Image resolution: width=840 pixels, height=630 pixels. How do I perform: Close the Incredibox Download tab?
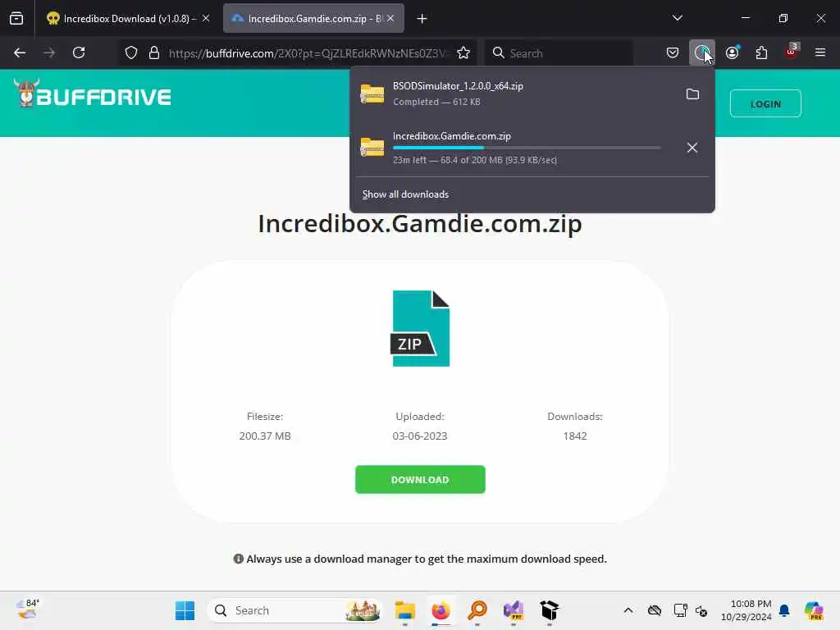[x=206, y=19]
